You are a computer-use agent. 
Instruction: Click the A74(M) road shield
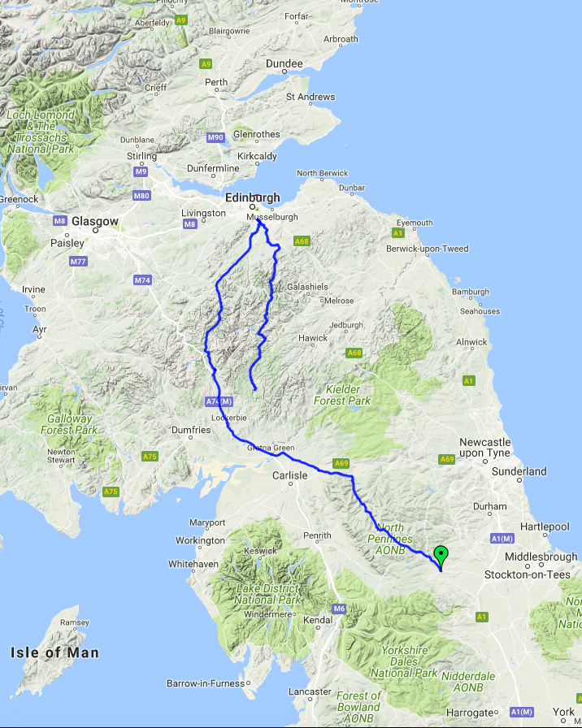[219, 401]
